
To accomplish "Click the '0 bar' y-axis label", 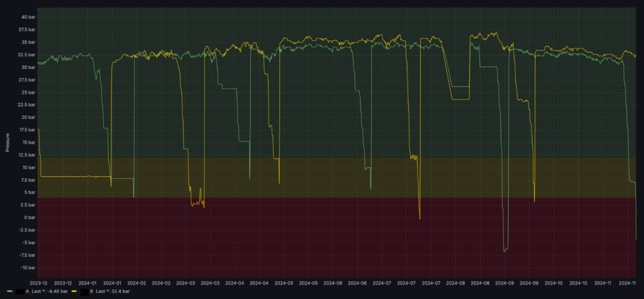I will 29,218.
